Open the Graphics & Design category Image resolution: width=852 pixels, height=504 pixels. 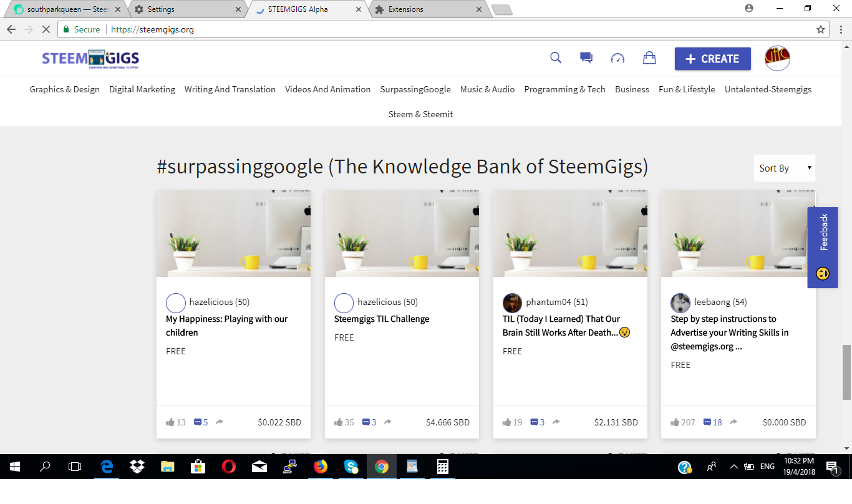tap(65, 89)
